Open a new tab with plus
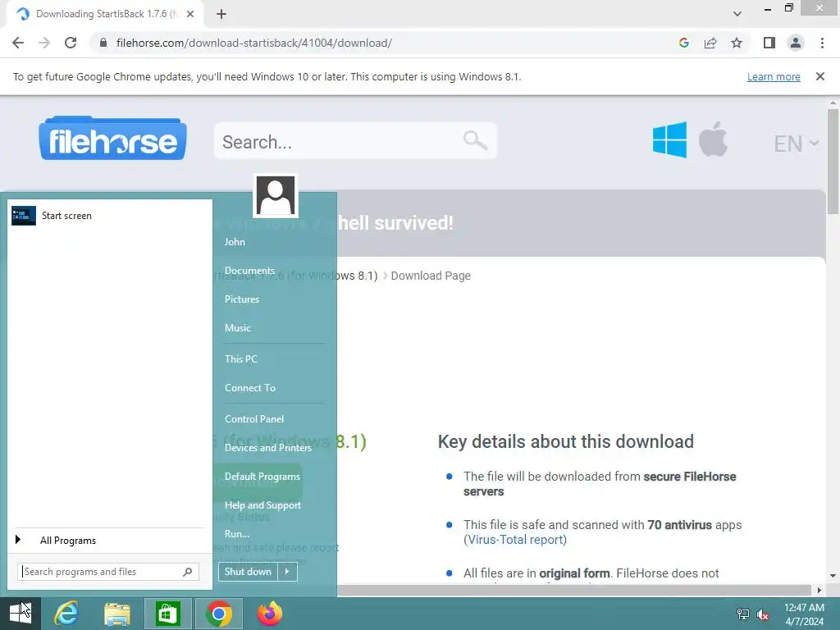 pos(221,15)
